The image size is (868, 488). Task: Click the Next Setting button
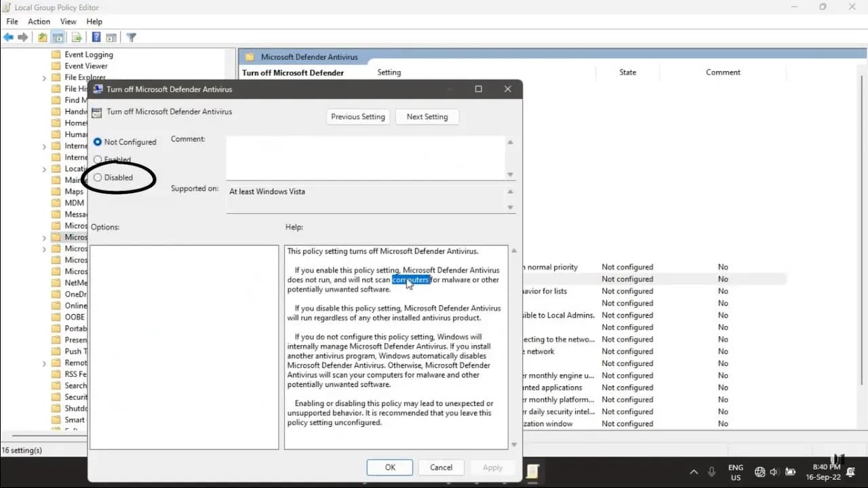427,117
